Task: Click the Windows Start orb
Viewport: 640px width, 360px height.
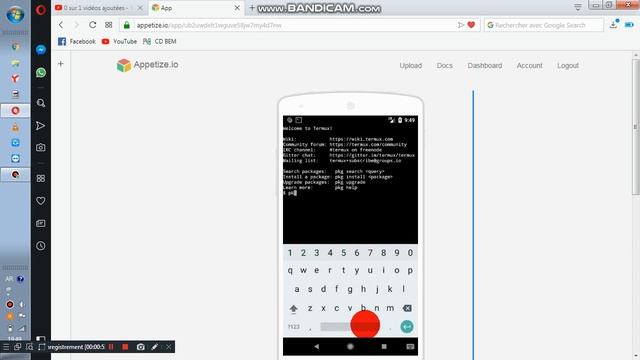Action: [x=15, y=15]
